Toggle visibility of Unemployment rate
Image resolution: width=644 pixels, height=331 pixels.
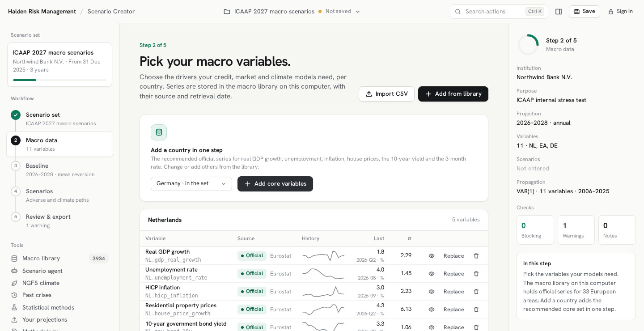point(432,274)
